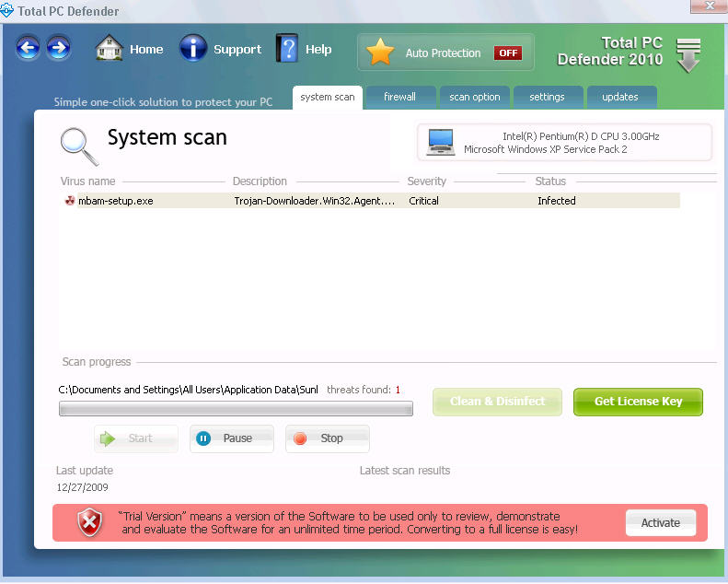The height and width of the screenshot is (584, 728).
Task: Stop the running scan
Action: (x=328, y=438)
